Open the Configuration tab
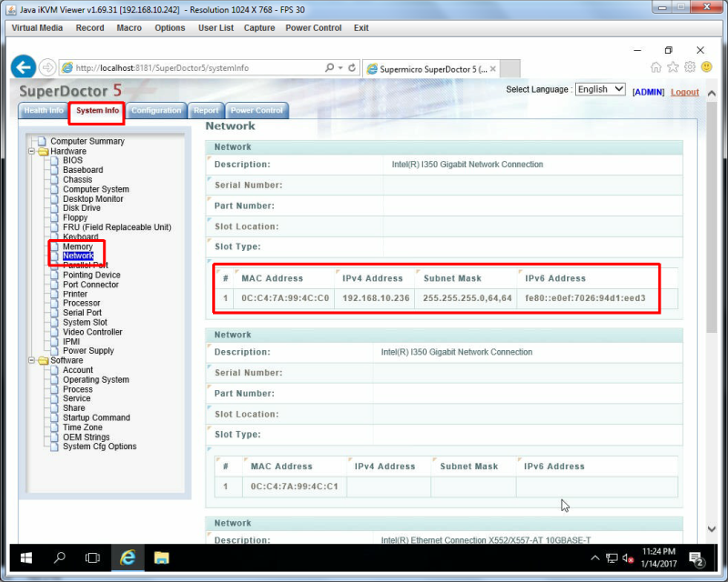728x582 pixels. [x=156, y=110]
